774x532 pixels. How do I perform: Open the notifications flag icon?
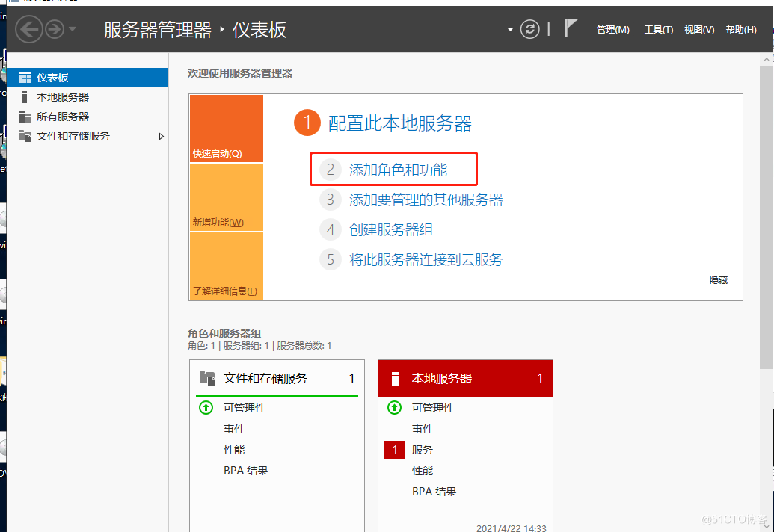pyautogui.click(x=570, y=28)
